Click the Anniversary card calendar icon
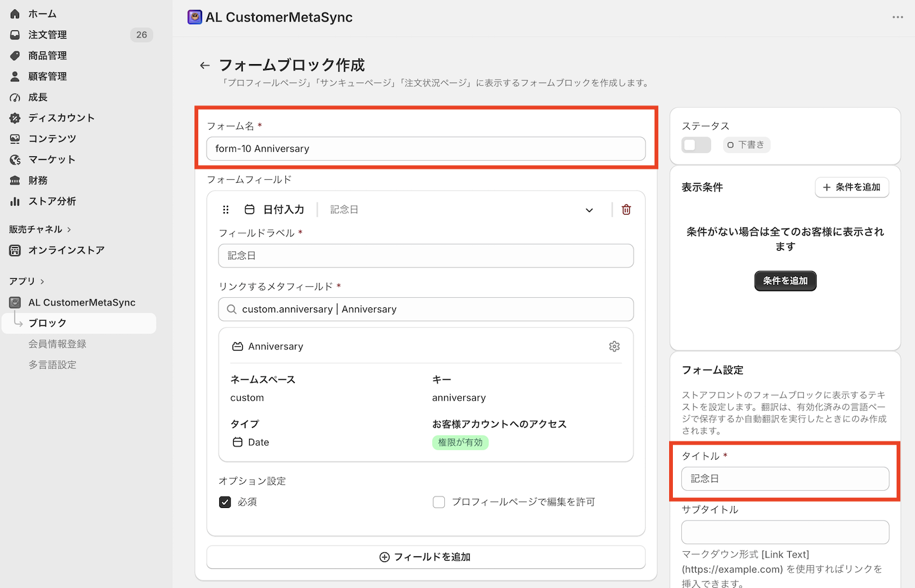This screenshot has width=915, height=588. point(238,347)
